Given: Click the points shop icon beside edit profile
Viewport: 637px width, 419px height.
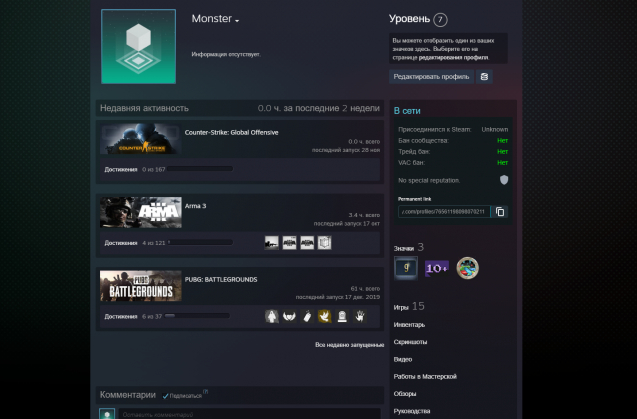Looking at the screenshot, I should 484,76.
